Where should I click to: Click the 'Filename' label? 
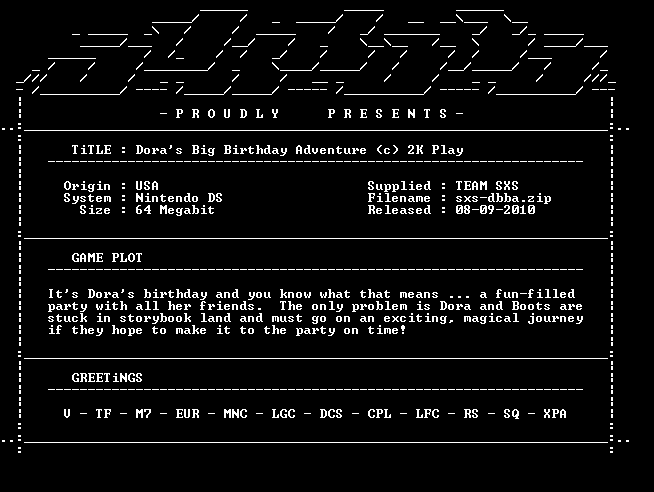coord(399,198)
